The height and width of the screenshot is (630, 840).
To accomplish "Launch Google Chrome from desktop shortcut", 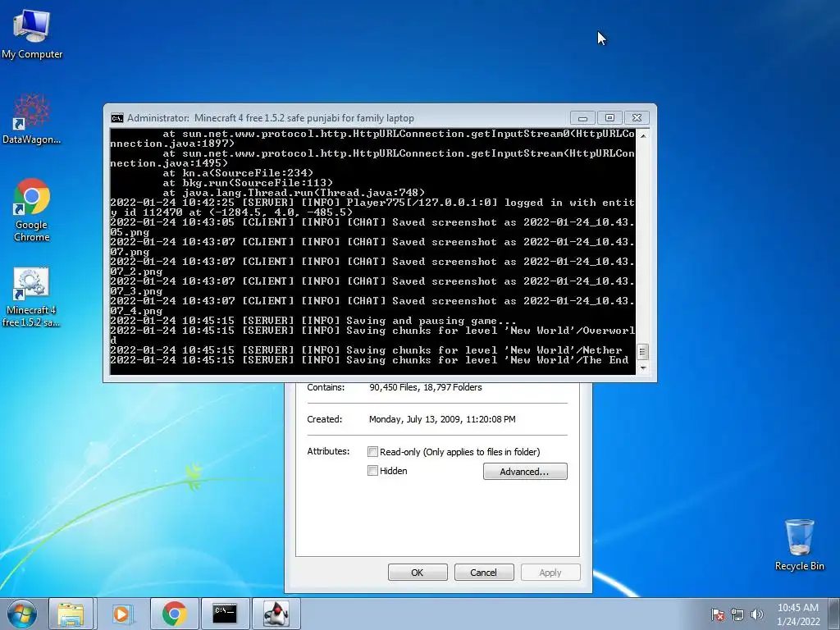I will click(x=32, y=210).
